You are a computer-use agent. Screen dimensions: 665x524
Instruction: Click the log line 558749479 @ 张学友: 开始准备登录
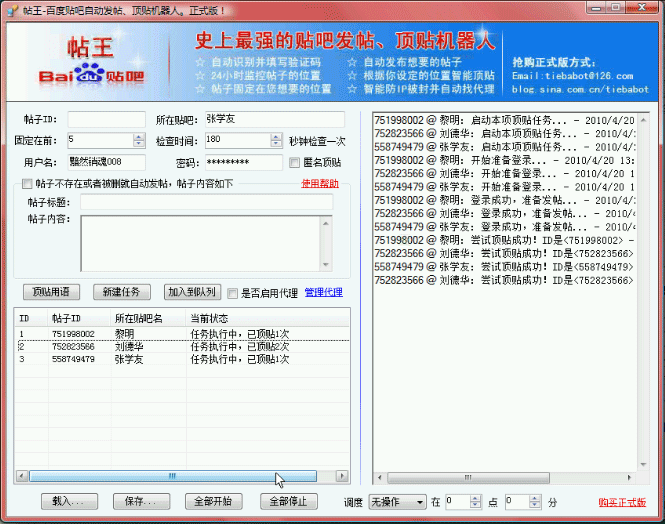click(x=505, y=187)
